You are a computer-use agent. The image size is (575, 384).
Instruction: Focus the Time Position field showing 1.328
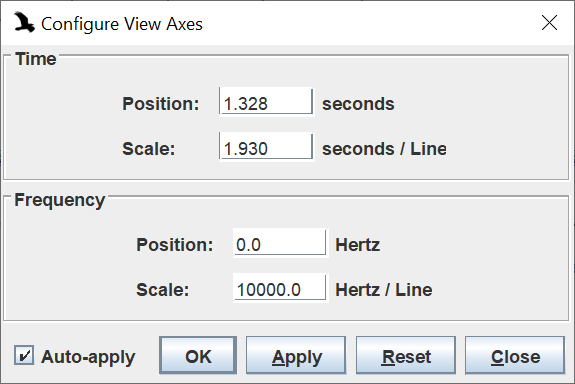tap(267, 102)
